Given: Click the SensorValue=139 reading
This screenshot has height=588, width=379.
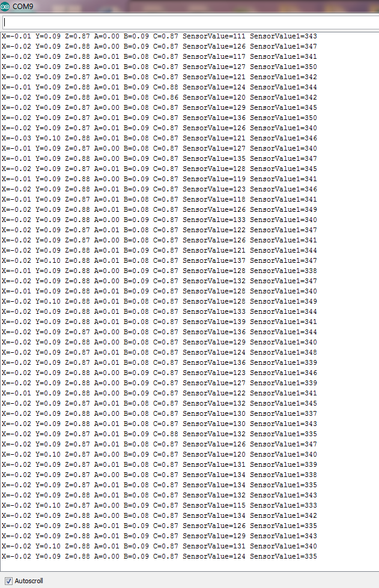Looking at the screenshot, I should 214,322.
